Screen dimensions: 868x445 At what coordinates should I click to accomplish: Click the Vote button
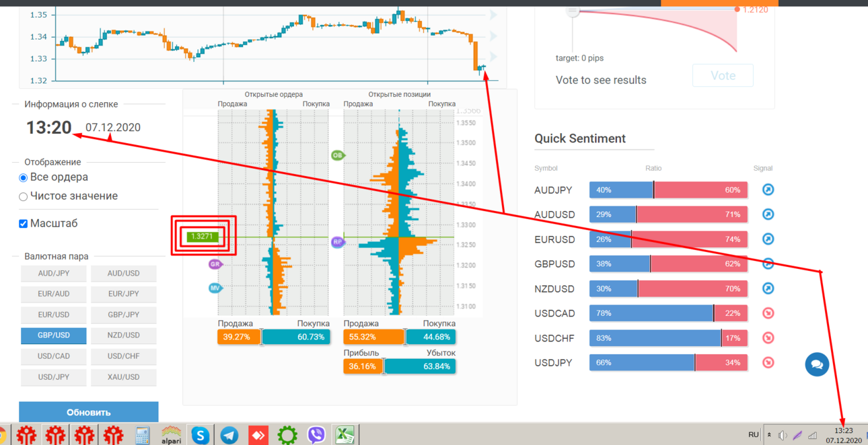[x=723, y=75]
